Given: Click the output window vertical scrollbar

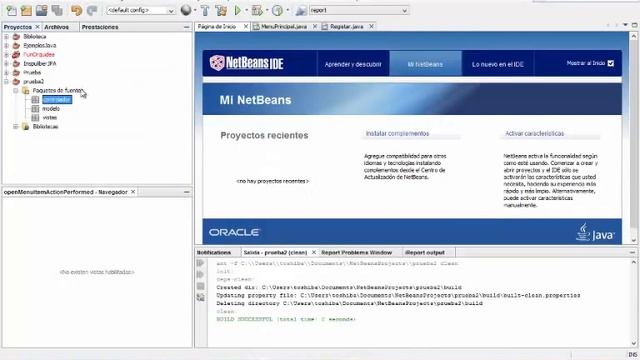Looking at the screenshot, I should coord(633,303).
